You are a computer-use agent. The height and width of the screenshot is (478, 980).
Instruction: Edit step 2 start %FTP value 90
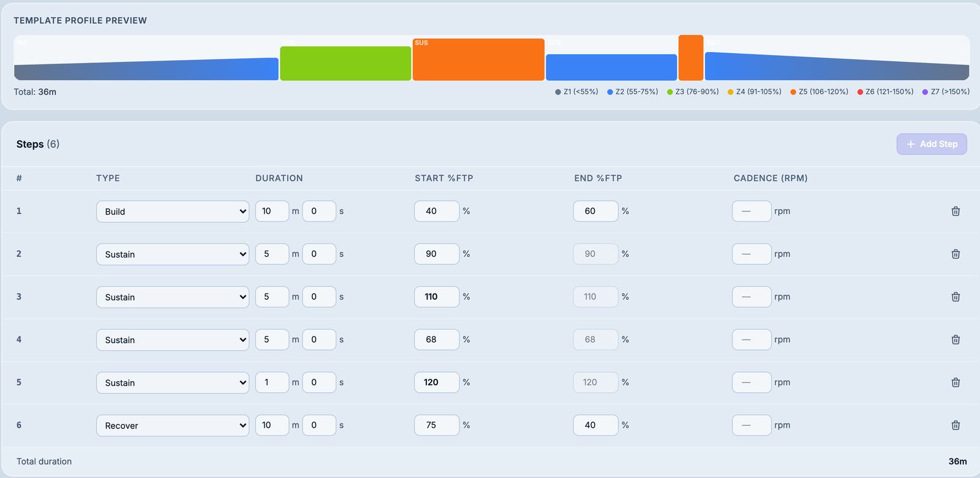coord(437,254)
